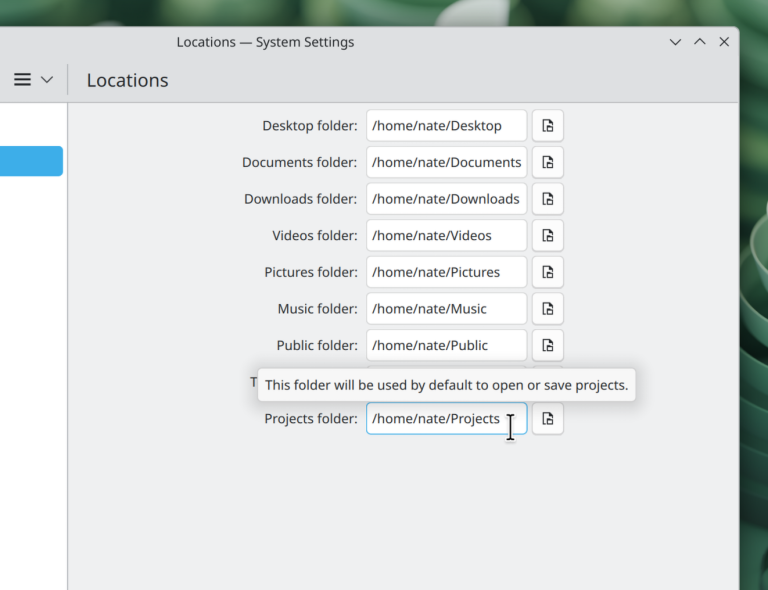Open folder picker for Pictures folder
The height and width of the screenshot is (590, 768).
tap(548, 272)
